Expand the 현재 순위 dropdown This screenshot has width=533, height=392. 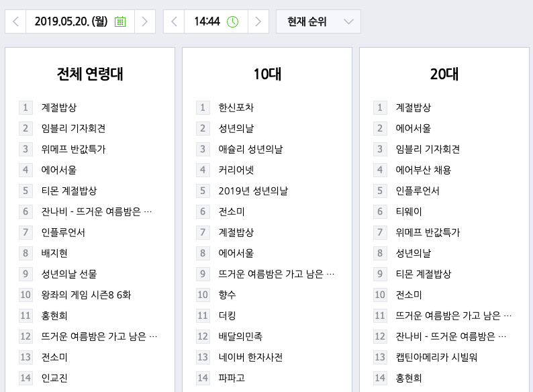click(318, 21)
